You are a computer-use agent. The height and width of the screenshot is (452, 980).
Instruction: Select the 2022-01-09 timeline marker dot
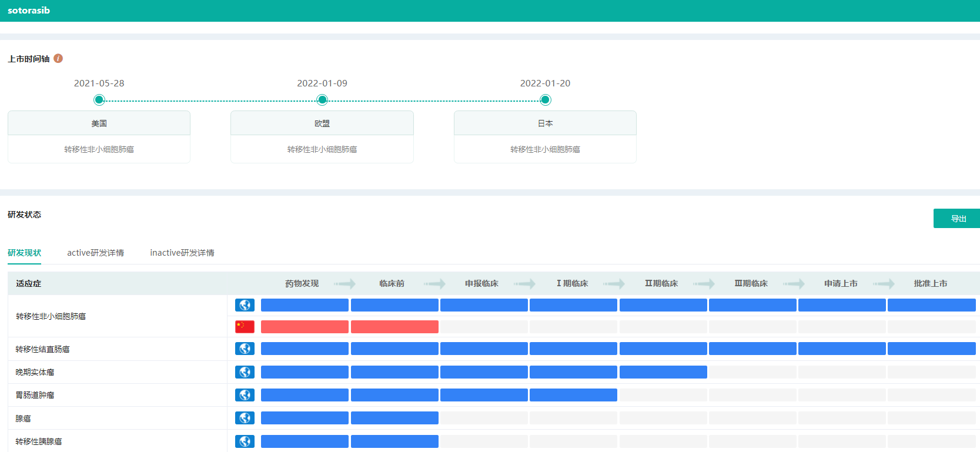(x=322, y=100)
